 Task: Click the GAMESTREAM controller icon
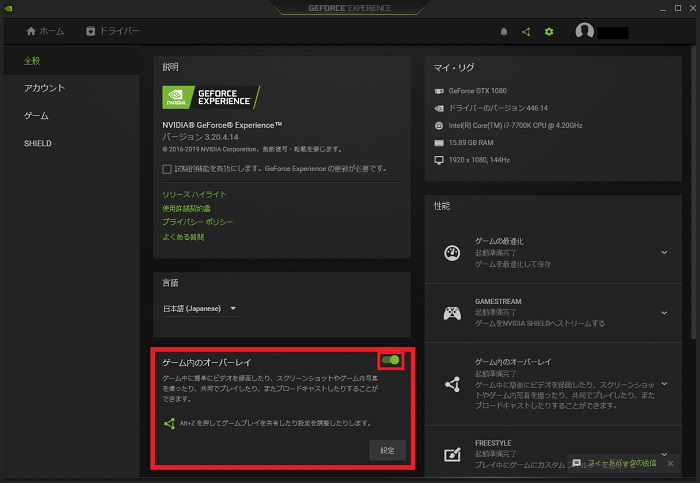(452, 313)
